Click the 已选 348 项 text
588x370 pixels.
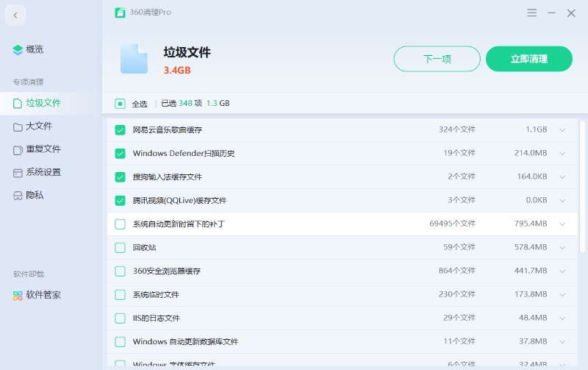182,103
